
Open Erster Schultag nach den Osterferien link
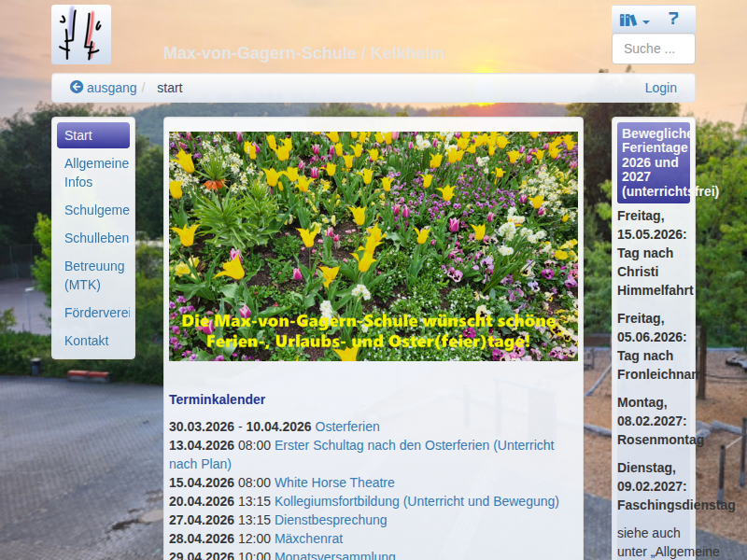click(414, 445)
